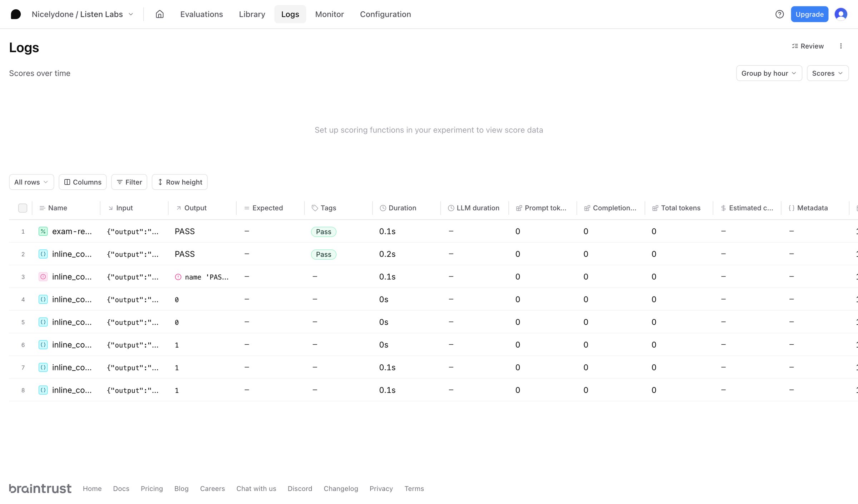
Task: Open the Terms footer link
Action: pos(414,489)
